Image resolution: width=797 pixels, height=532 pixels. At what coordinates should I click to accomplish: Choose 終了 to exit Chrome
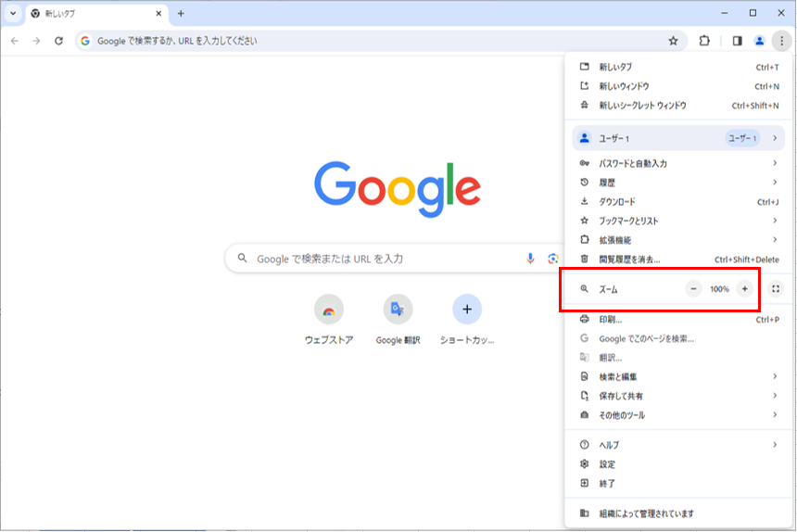pos(679,483)
